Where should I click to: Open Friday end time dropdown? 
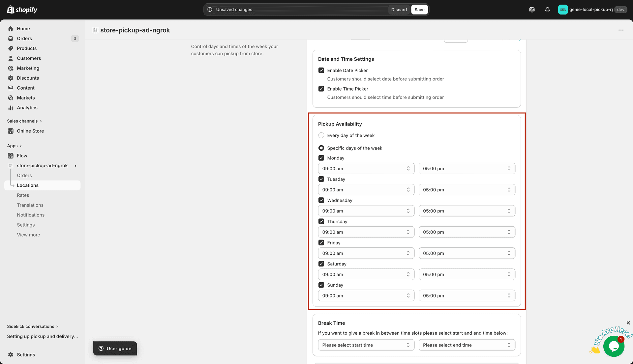click(x=467, y=253)
